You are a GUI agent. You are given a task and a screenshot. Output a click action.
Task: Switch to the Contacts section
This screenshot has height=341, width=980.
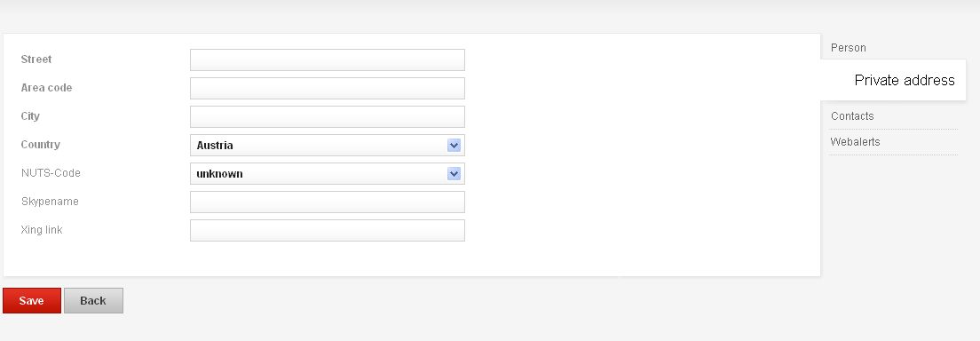pos(852,116)
